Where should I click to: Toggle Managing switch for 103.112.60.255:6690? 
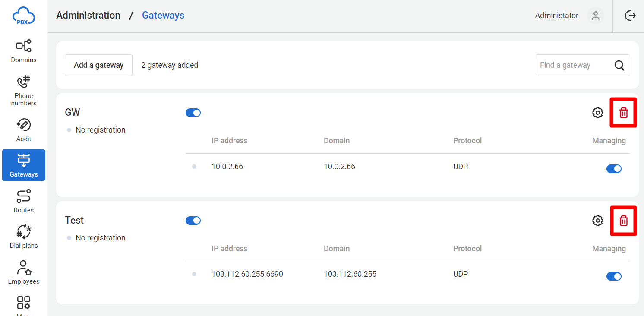pyautogui.click(x=614, y=276)
